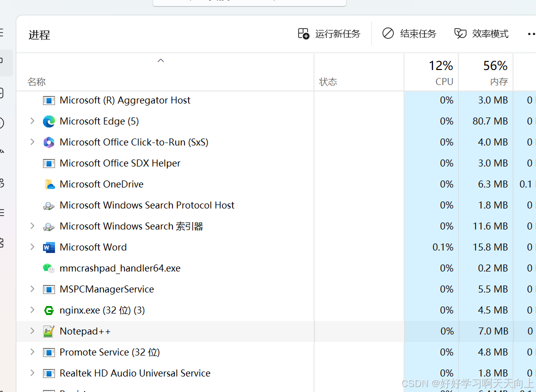
Task: Click the mmcrashpad_handler64.exe WeChat icon
Action: (49, 268)
